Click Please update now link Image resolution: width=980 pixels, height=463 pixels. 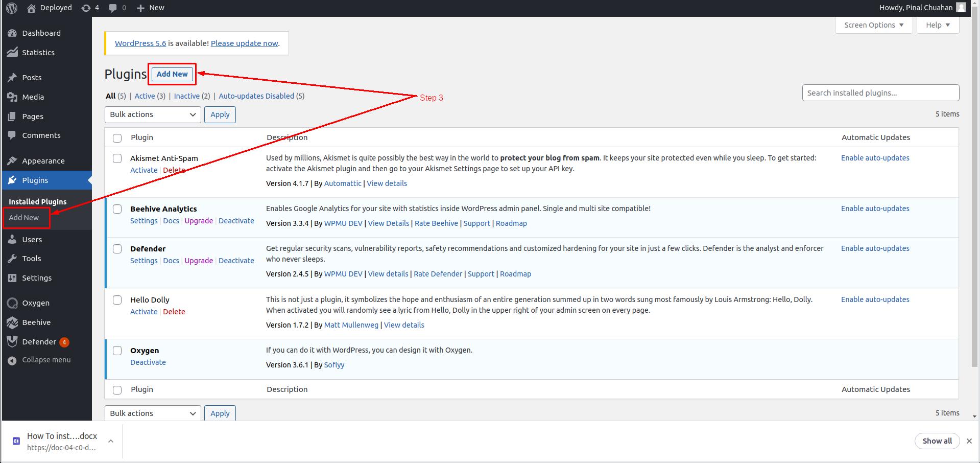pos(245,43)
